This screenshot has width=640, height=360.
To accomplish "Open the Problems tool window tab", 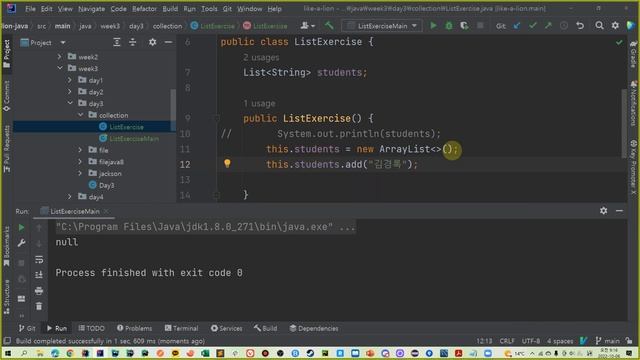I will point(134,328).
